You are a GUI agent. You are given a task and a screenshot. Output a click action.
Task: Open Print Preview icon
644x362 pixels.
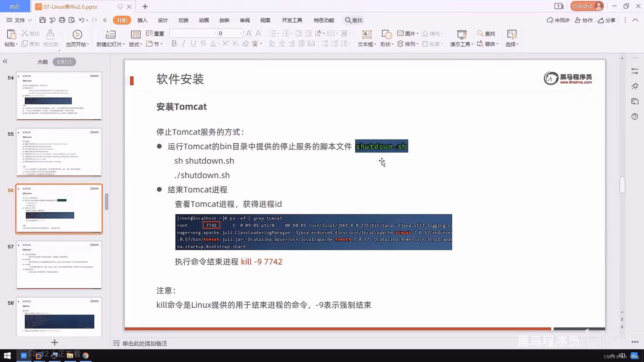point(72,20)
